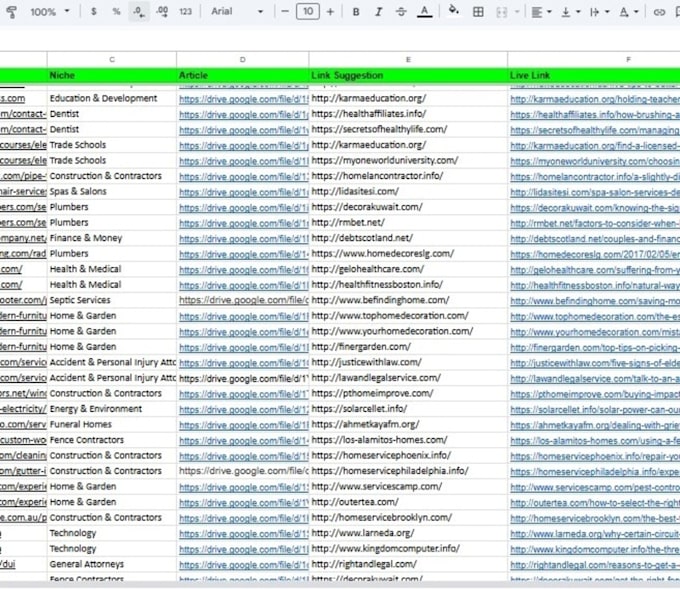The image size is (680, 589).
Task: Click the Link Suggestion header cell
Action: (408, 75)
